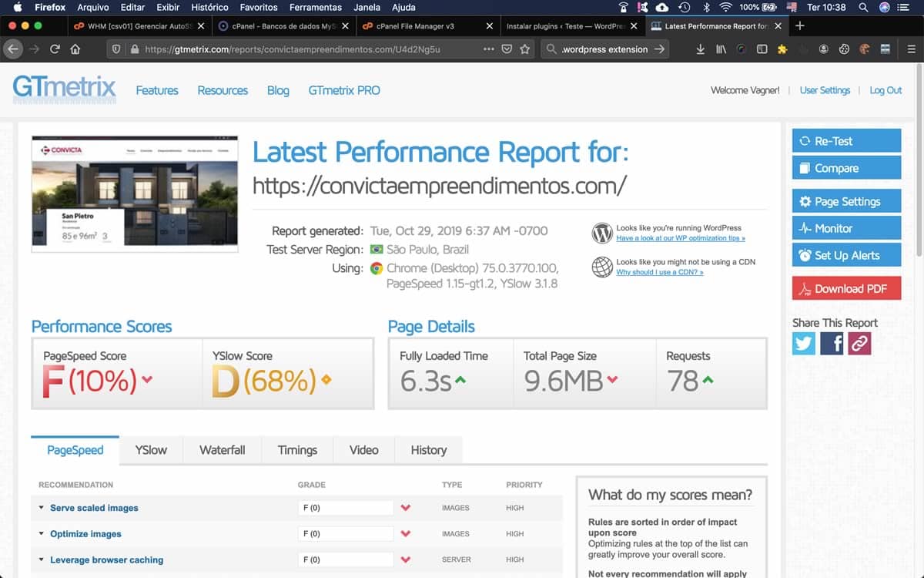
Task: Click the Log Out link
Action: (x=885, y=90)
